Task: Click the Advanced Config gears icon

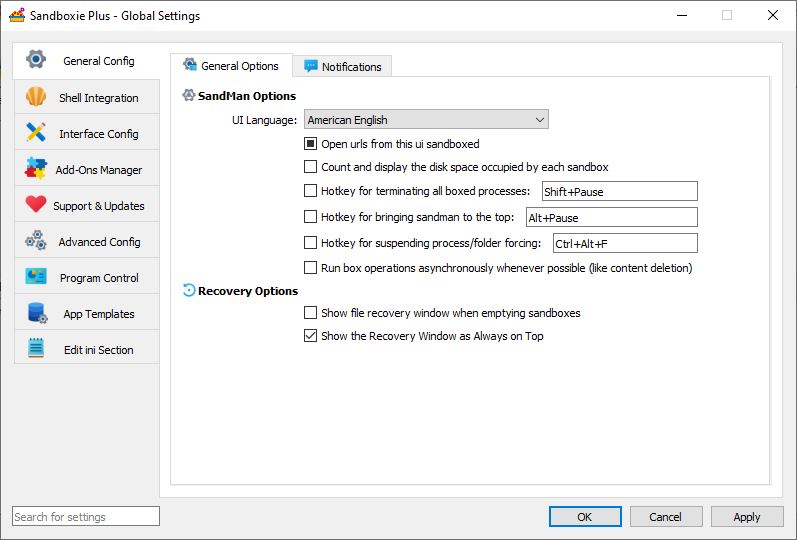Action: coord(36,241)
